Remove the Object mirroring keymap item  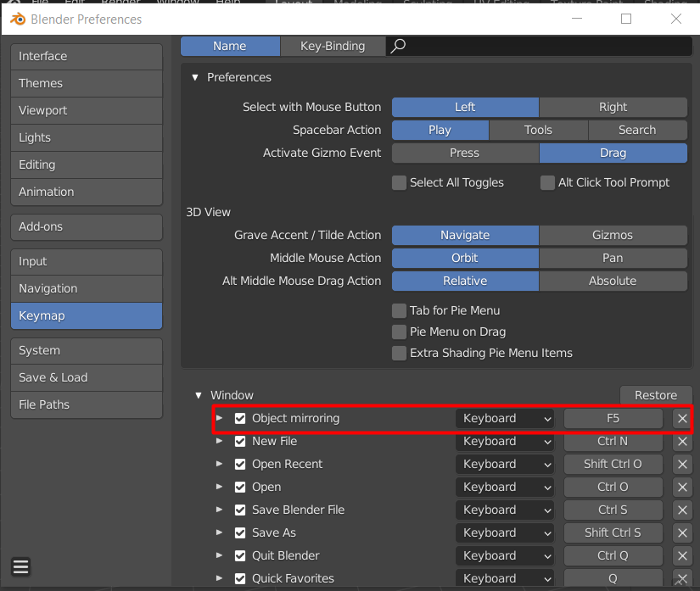click(682, 418)
